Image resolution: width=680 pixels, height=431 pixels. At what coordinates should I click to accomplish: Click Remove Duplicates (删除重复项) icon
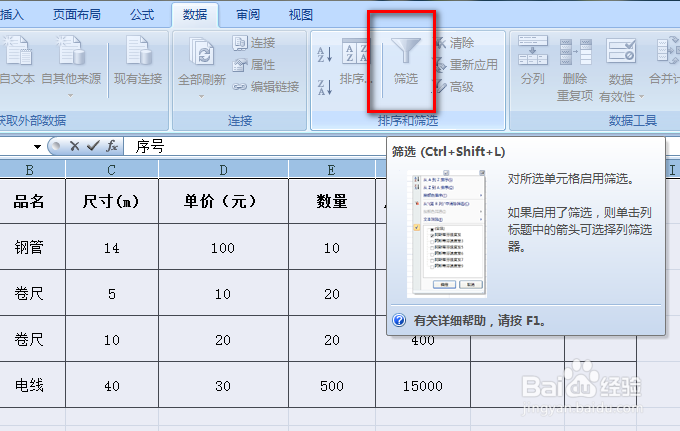(x=575, y=52)
